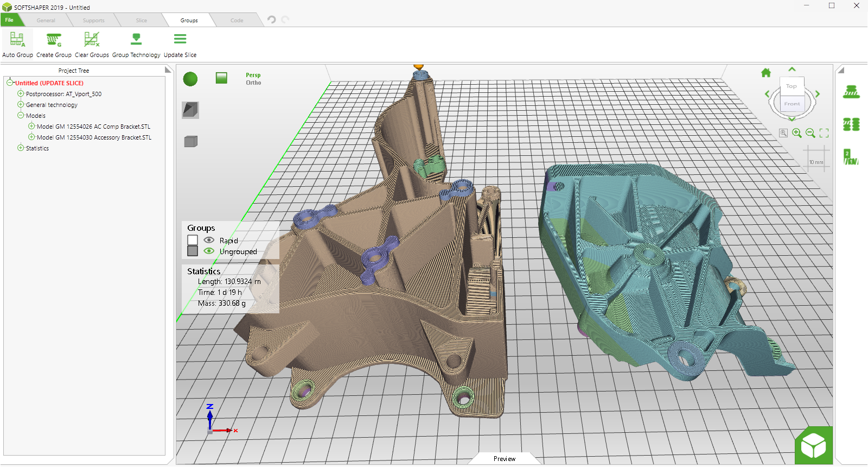Expand the AC Comp Bracket model node
868x467 pixels.
[31, 126]
